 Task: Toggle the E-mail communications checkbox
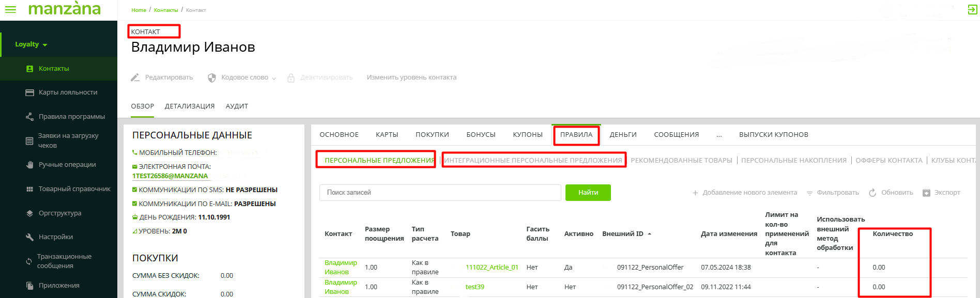click(x=135, y=204)
